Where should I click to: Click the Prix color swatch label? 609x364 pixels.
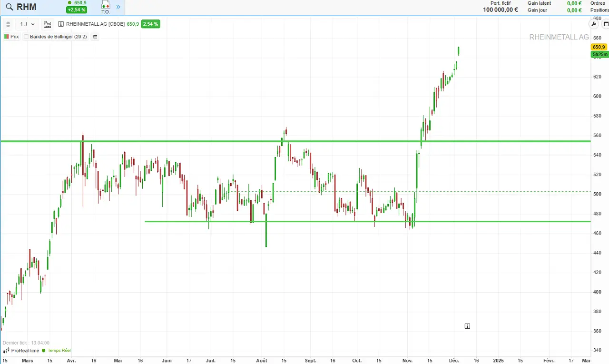(11, 37)
